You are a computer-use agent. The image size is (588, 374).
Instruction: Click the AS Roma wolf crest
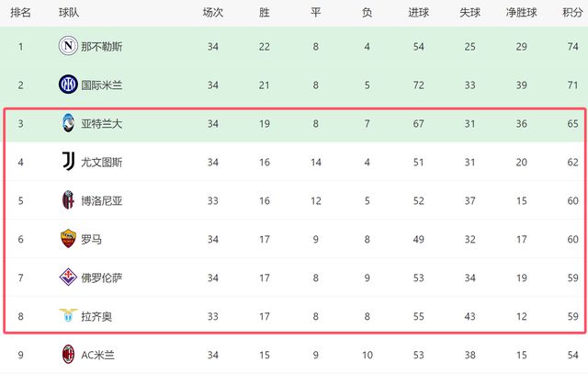(68, 239)
